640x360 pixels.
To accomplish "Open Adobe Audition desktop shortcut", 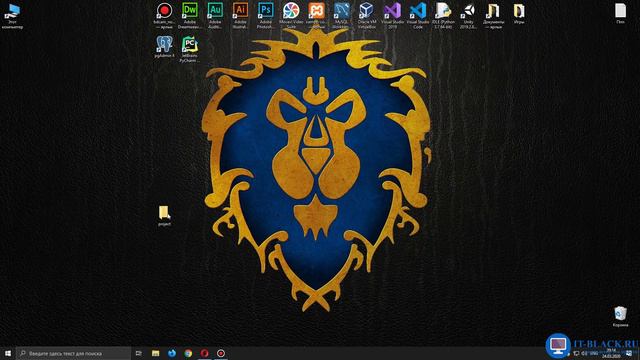I will tap(215, 16).
